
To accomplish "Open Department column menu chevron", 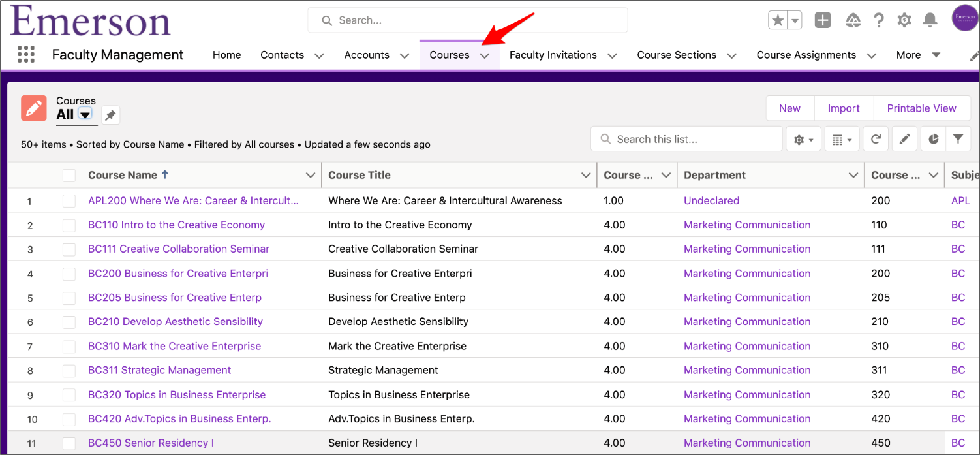I will tap(853, 175).
